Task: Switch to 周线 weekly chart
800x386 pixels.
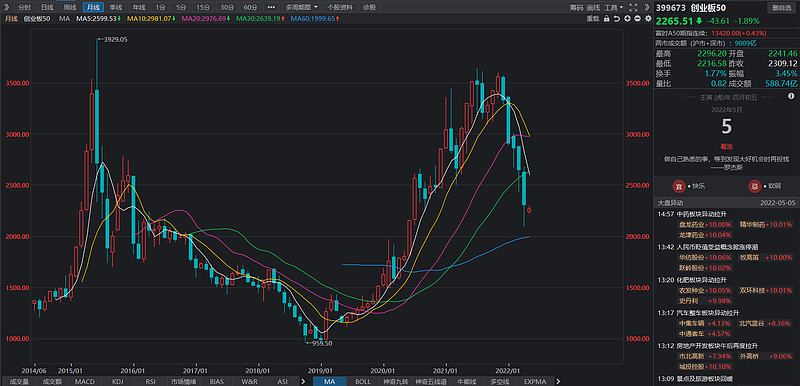Action: pos(70,7)
